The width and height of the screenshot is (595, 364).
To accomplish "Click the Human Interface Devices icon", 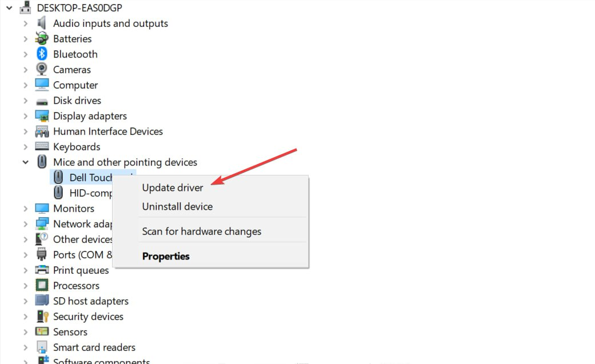I will point(42,131).
